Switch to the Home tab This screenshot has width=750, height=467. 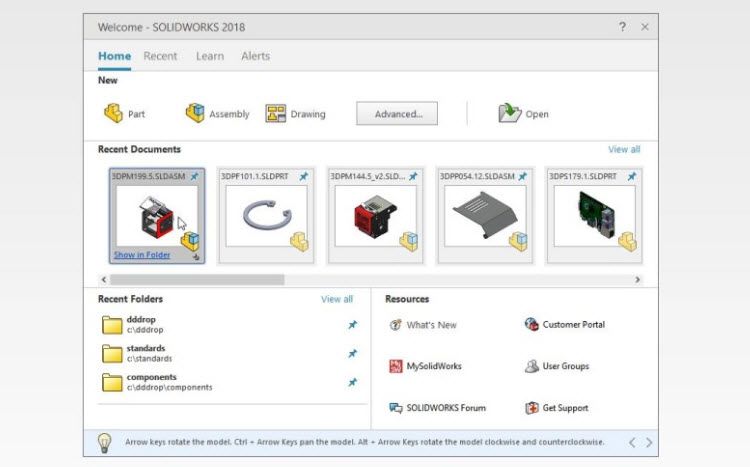(114, 56)
